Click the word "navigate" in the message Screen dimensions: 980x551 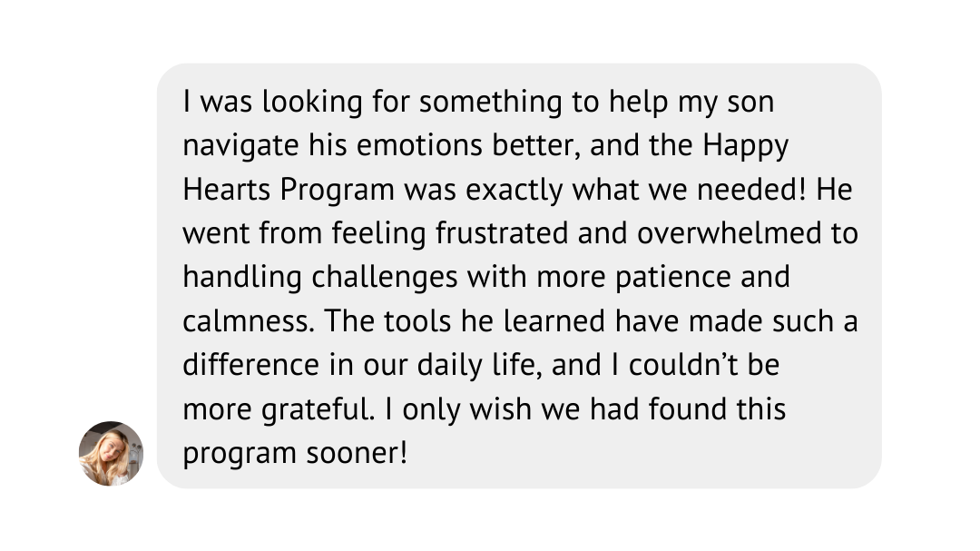(x=240, y=147)
